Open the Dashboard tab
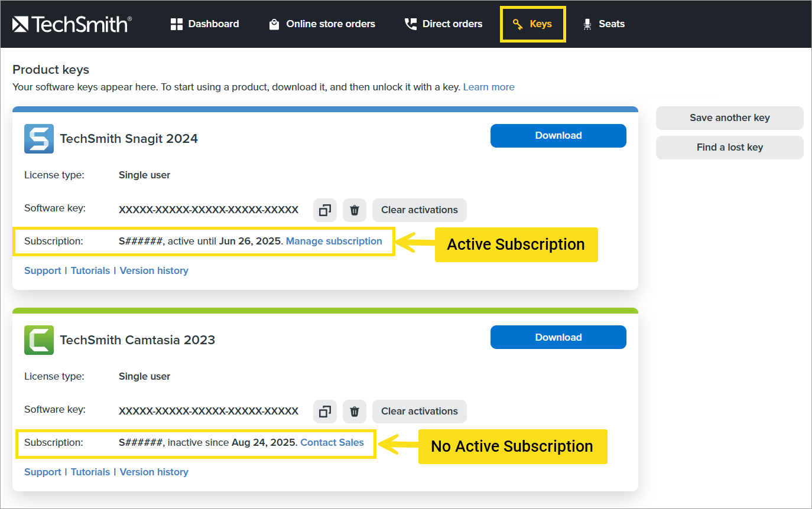 [x=204, y=24]
